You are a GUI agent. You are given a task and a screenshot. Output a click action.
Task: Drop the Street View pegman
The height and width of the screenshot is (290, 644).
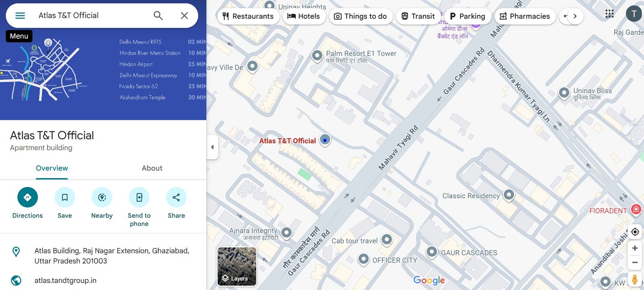[x=635, y=279]
